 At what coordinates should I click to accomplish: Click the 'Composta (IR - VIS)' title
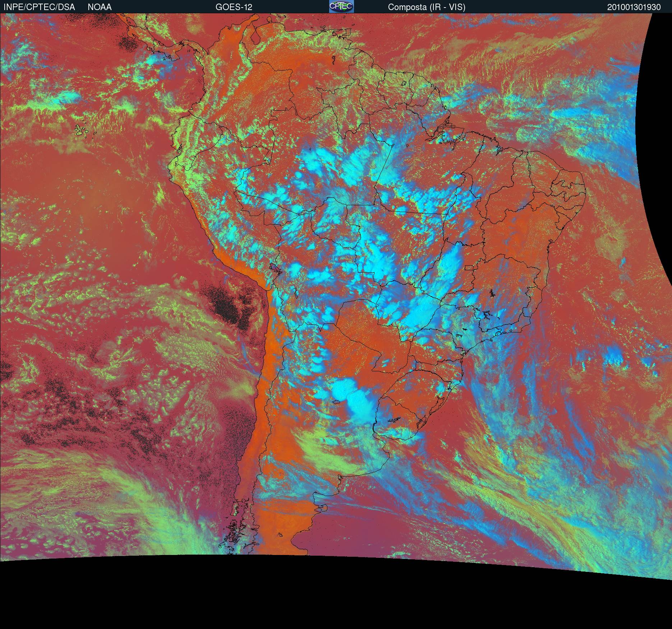pos(427,7)
